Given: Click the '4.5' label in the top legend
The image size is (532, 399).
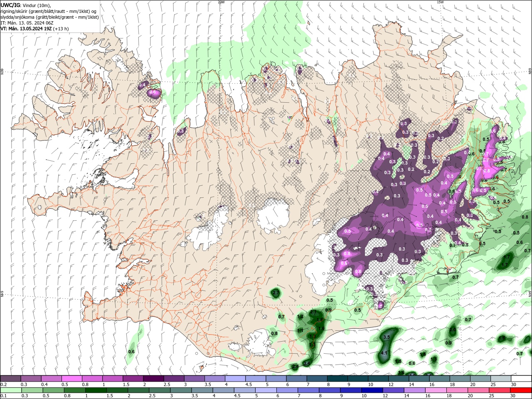Looking at the screenshot, I should (249, 384).
